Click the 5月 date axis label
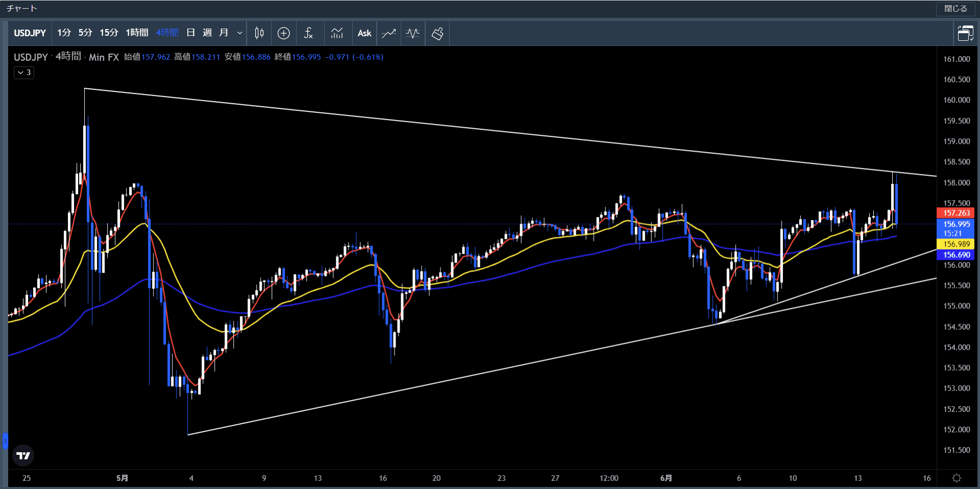 122,478
